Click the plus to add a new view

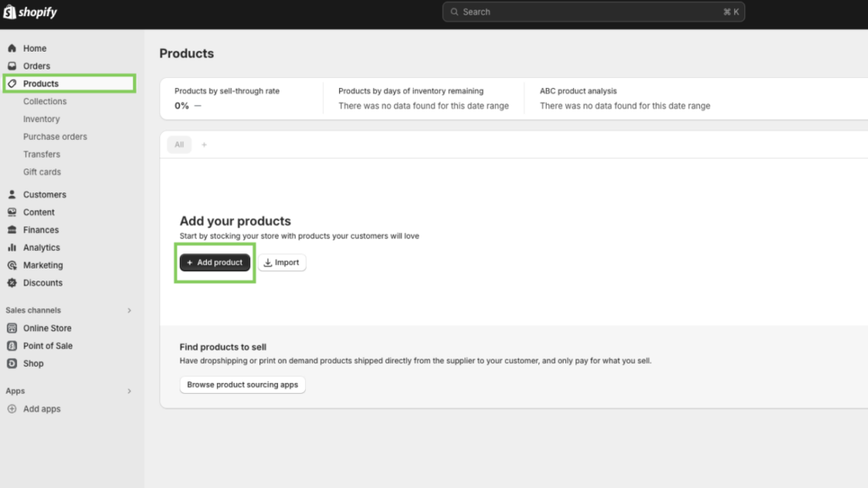pos(203,144)
